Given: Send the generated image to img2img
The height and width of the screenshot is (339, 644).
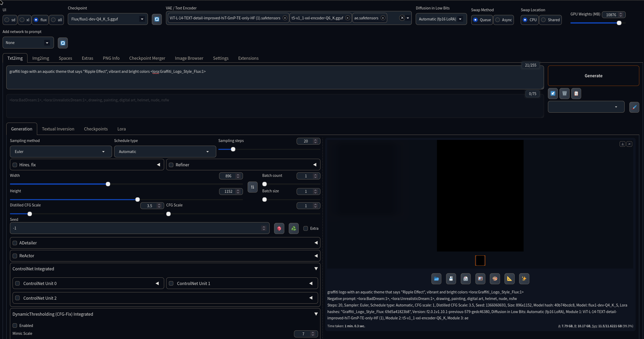Looking at the screenshot, I should [480, 279].
